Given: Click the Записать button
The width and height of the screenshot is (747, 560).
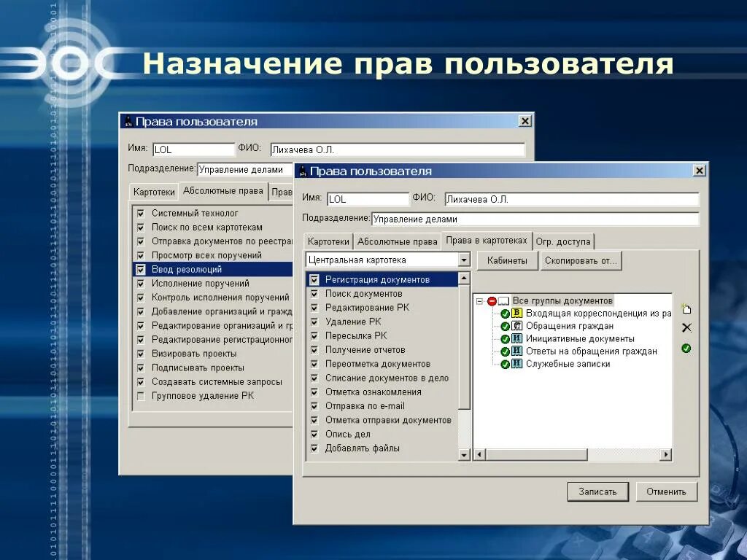Looking at the screenshot, I should click(598, 492).
